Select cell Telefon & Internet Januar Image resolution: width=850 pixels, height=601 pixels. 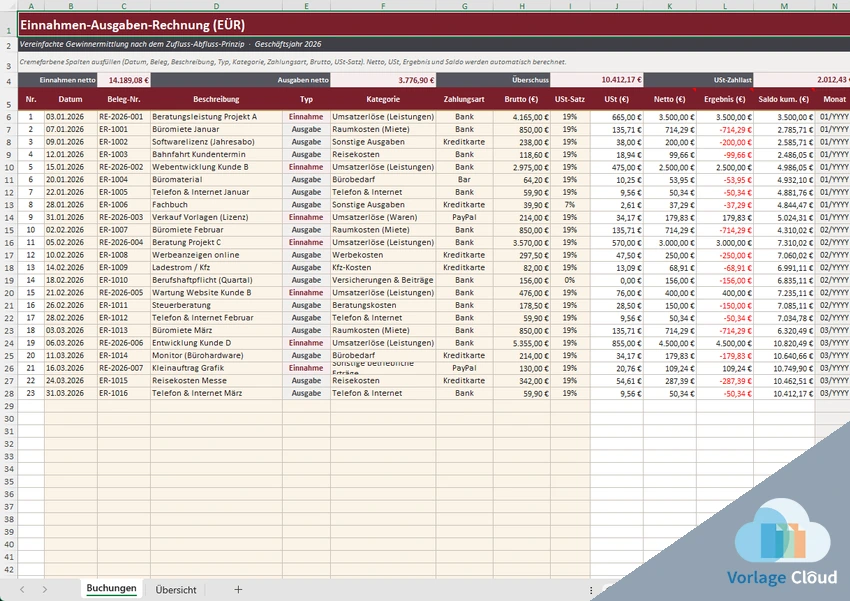tap(216, 192)
